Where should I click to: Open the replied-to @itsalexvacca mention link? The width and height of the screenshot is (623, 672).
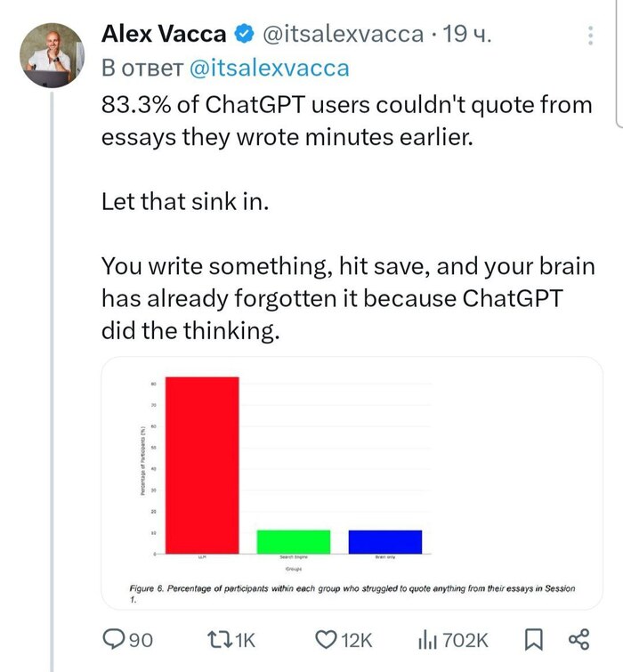pos(270,68)
